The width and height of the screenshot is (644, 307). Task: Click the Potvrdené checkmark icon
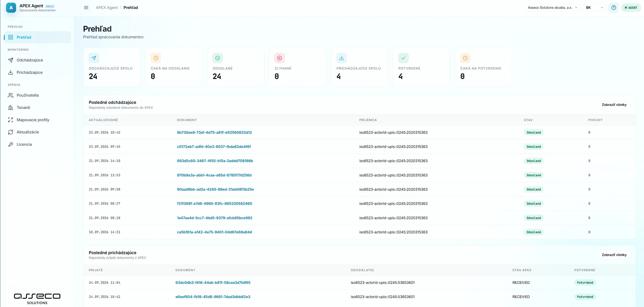tap(403, 58)
